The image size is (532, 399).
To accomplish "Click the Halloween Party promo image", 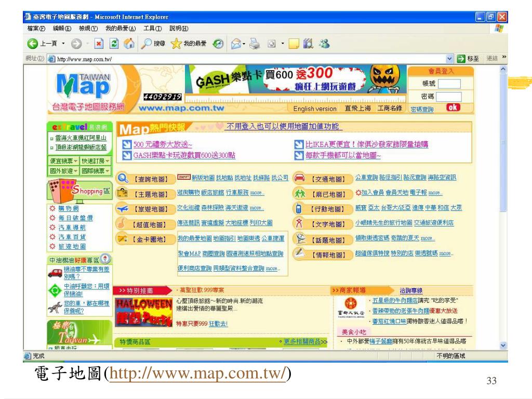I will coord(143,312).
